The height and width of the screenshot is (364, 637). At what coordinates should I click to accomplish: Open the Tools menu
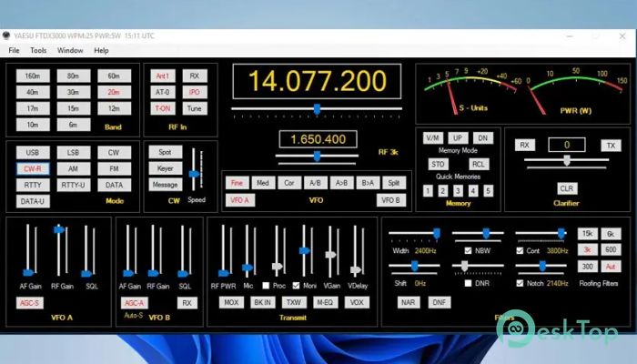38,50
